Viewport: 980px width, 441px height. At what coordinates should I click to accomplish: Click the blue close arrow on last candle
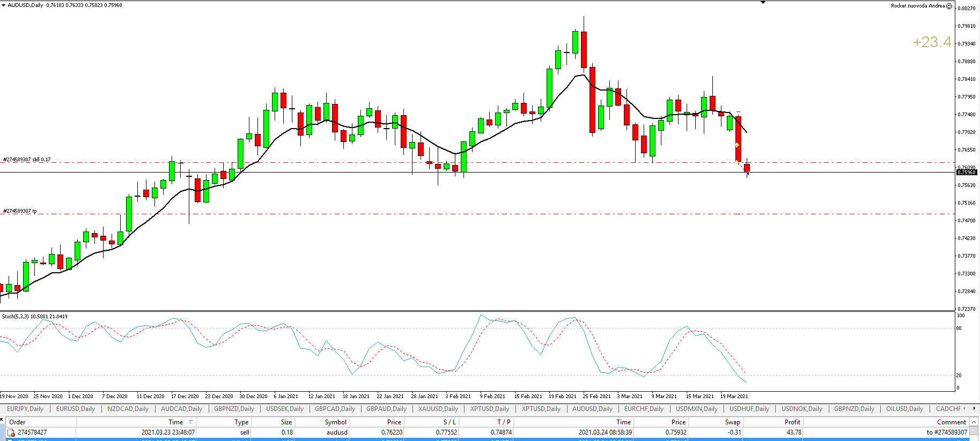click(747, 173)
